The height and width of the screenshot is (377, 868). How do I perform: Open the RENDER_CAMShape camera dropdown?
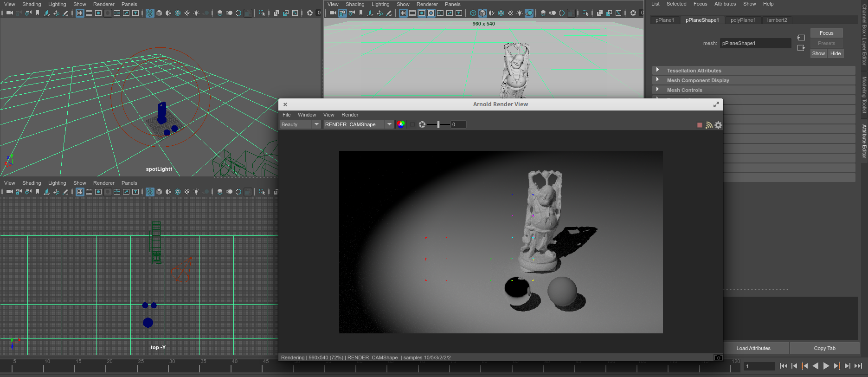tap(358, 124)
